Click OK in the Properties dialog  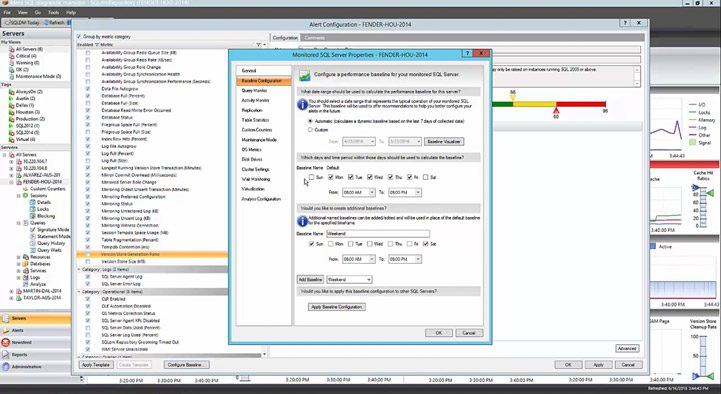438,333
